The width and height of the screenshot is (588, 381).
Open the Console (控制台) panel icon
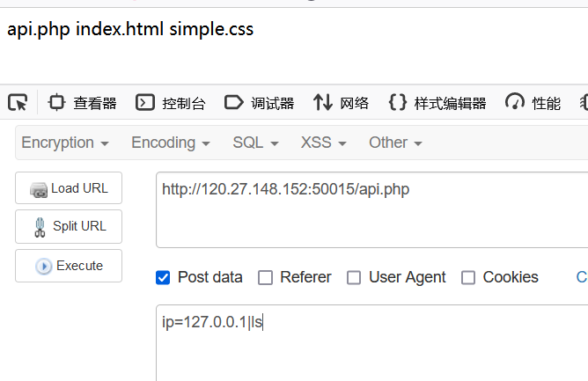[x=145, y=102]
